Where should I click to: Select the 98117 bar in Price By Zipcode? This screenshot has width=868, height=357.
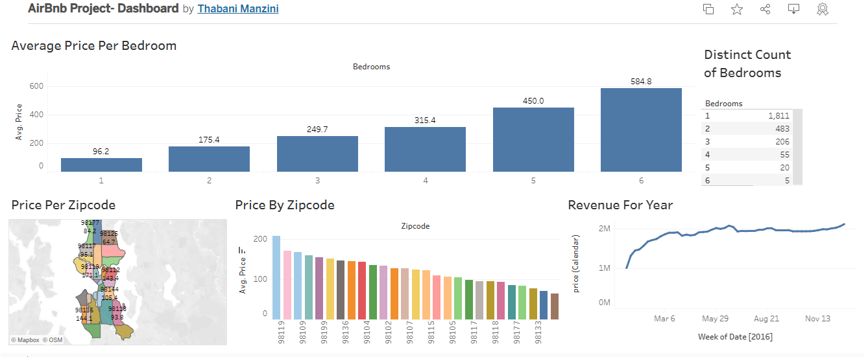(479, 300)
